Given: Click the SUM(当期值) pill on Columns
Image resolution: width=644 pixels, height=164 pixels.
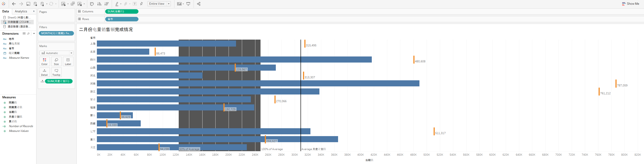Looking at the screenshot, I should tap(122, 11).
